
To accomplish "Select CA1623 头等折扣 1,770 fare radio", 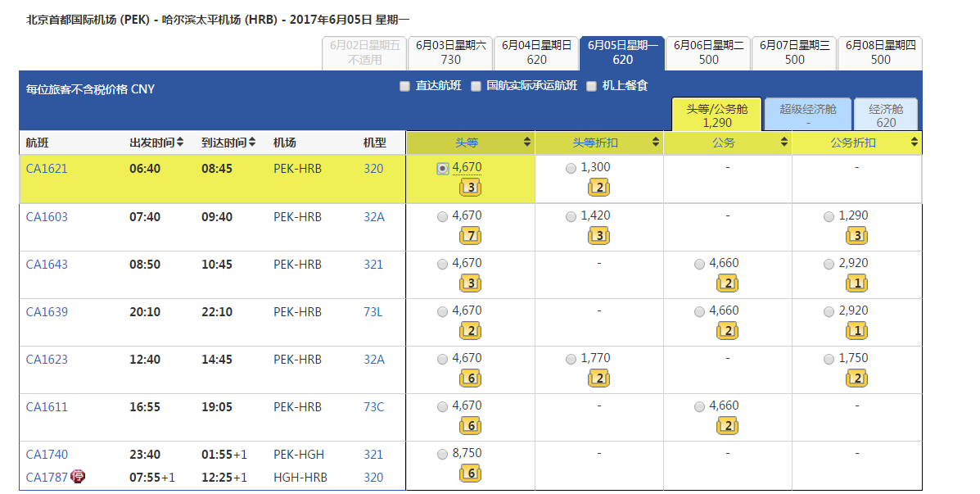I will [571, 359].
